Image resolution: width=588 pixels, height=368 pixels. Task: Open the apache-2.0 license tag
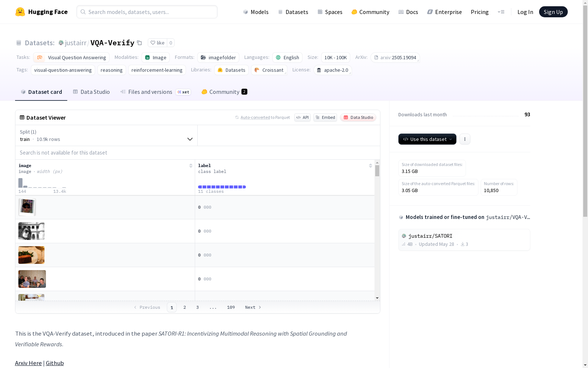tap(333, 70)
